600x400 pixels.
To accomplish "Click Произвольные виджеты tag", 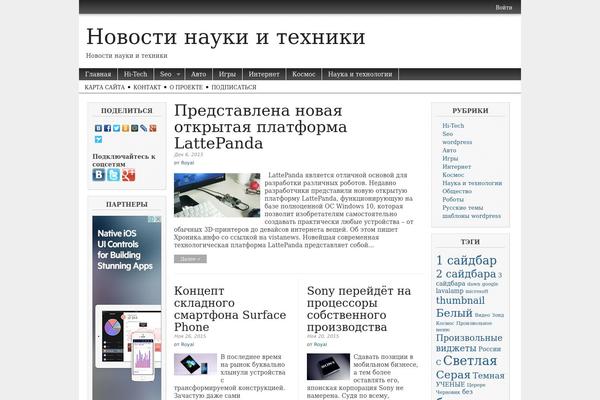I will click(x=469, y=343).
